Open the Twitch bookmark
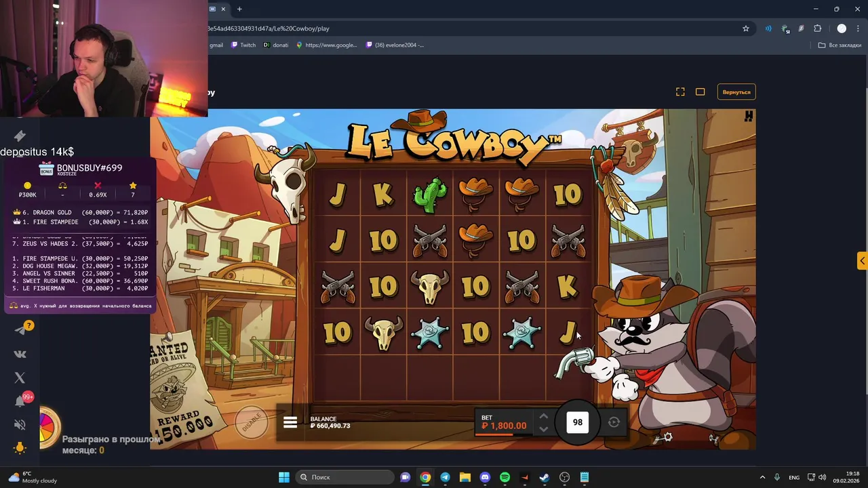The height and width of the screenshot is (488, 868). pyautogui.click(x=243, y=45)
